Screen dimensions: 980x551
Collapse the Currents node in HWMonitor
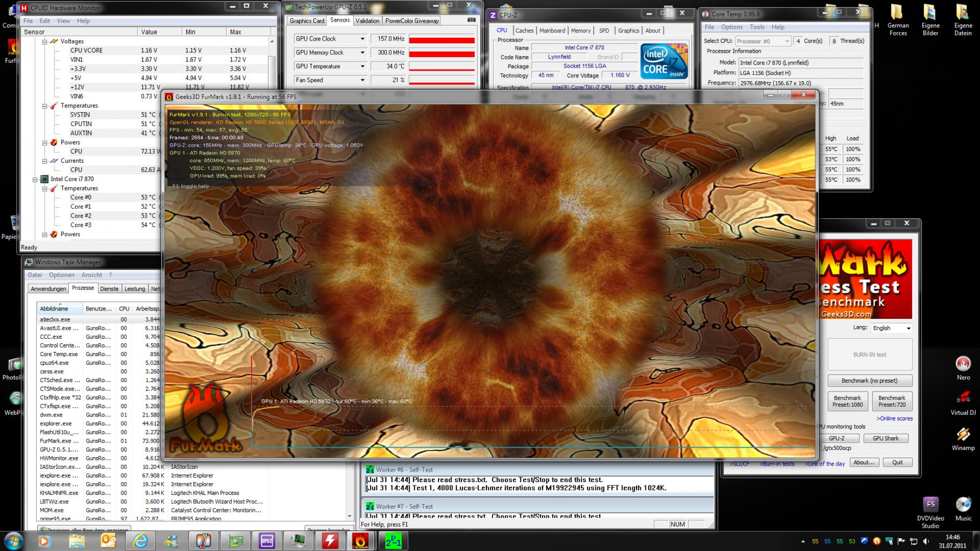tap(46, 161)
